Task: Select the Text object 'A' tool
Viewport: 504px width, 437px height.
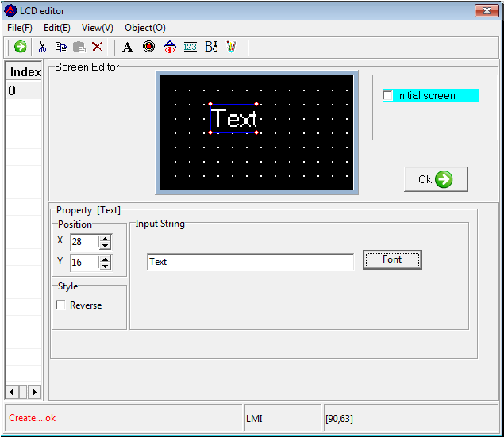Action: (x=128, y=48)
